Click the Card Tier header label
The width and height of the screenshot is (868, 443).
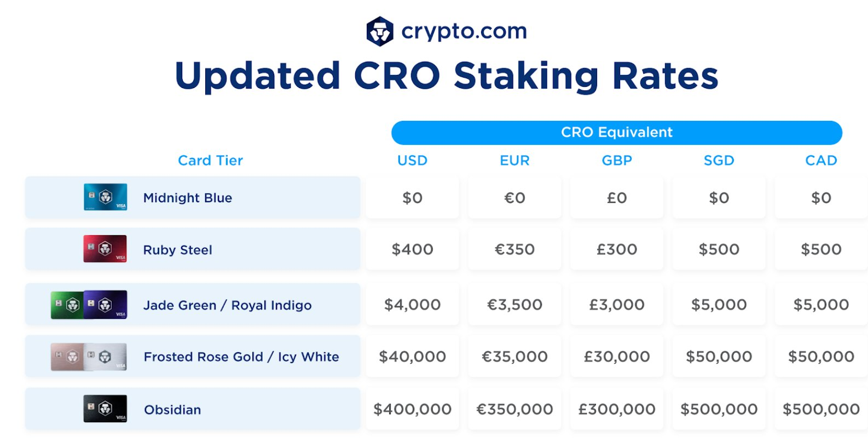tap(210, 161)
